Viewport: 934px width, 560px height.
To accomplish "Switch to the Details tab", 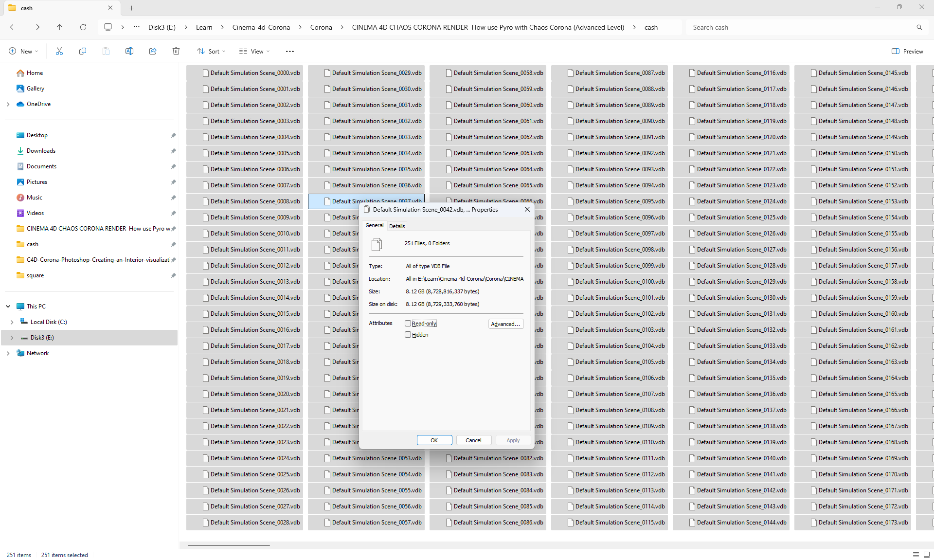I will (x=397, y=226).
